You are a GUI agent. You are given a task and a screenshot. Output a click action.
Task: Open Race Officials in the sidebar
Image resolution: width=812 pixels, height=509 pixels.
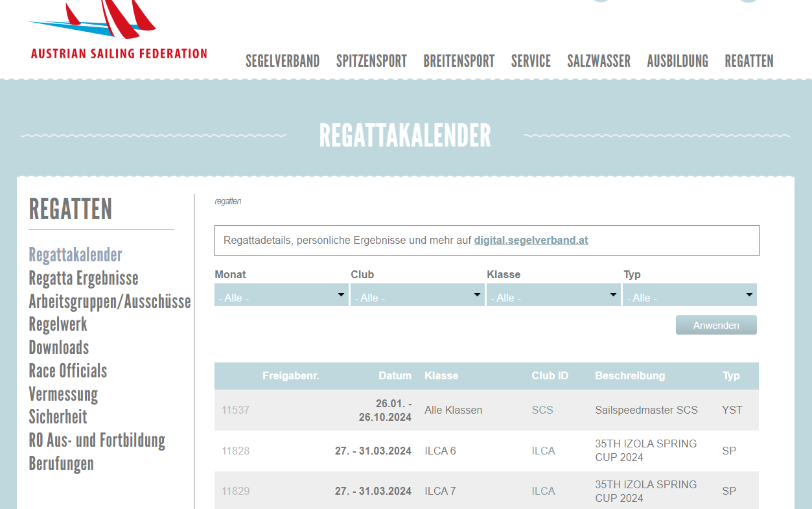[68, 371]
